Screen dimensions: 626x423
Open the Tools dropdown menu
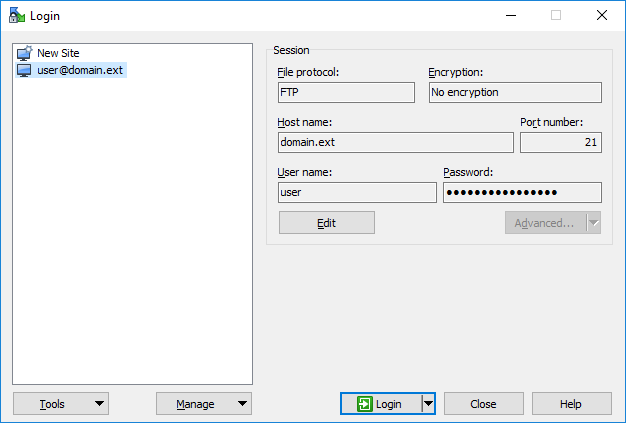[x=61, y=404]
